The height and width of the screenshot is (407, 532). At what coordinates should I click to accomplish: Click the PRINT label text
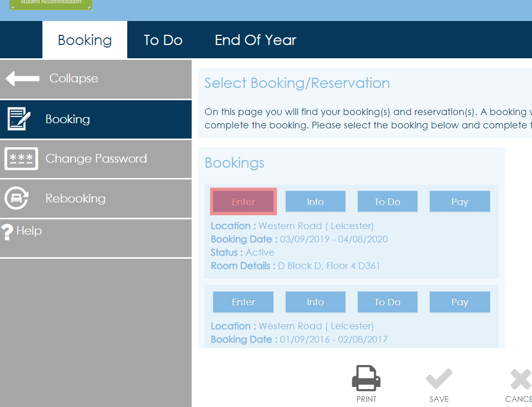(366, 399)
